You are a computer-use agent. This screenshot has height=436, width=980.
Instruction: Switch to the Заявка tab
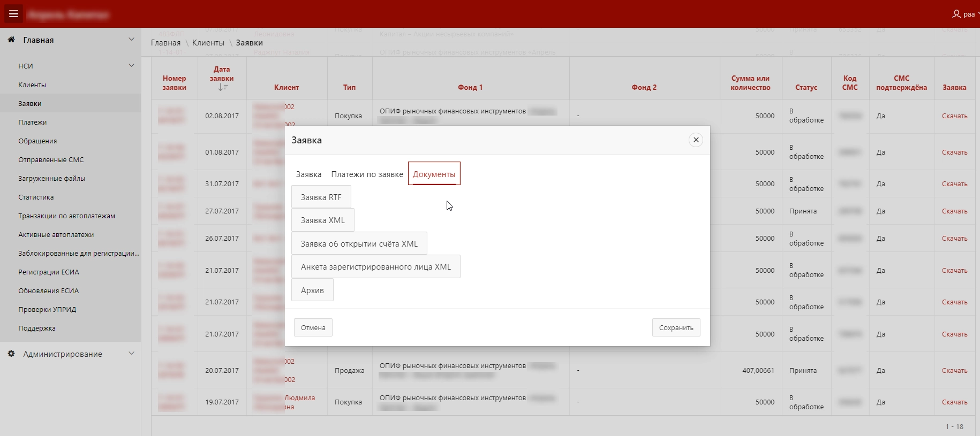[308, 174]
